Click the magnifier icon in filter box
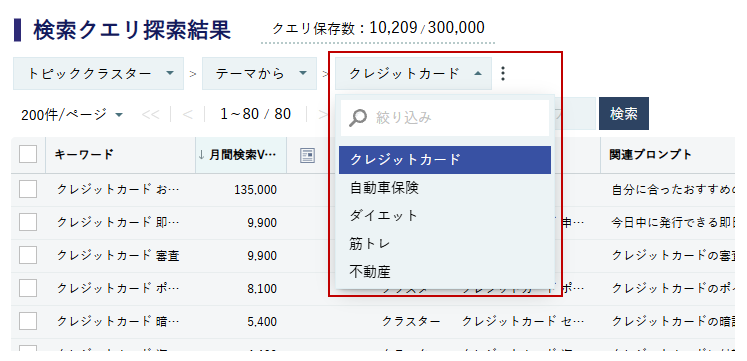This screenshot has height=361, width=747. [357, 118]
